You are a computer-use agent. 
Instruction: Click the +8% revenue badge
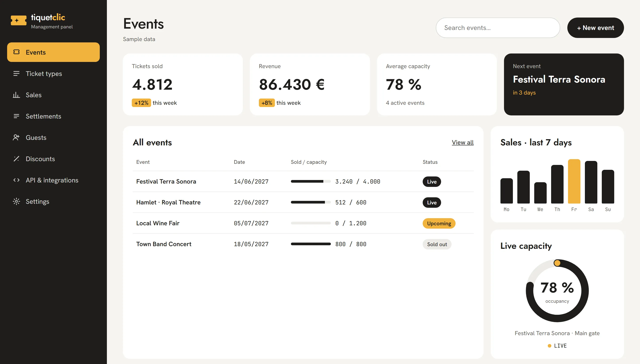pyautogui.click(x=267, y=103)
